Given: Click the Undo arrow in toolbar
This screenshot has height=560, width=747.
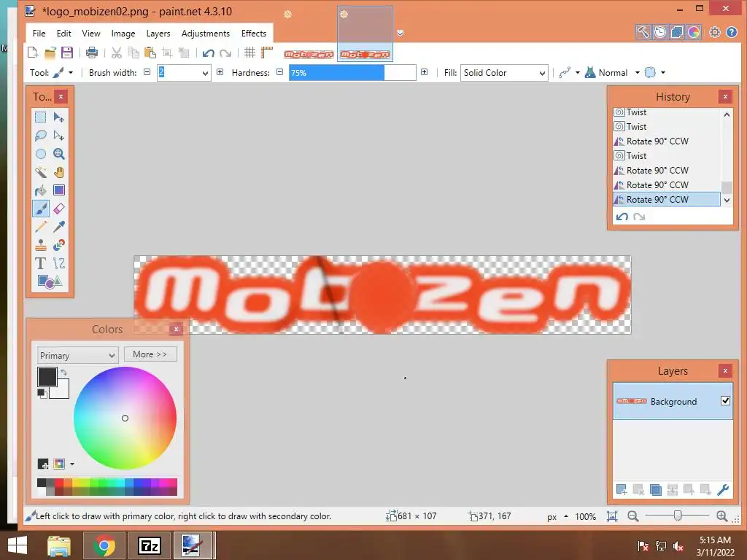Looking at the screenshot, I should coord(208,52).
